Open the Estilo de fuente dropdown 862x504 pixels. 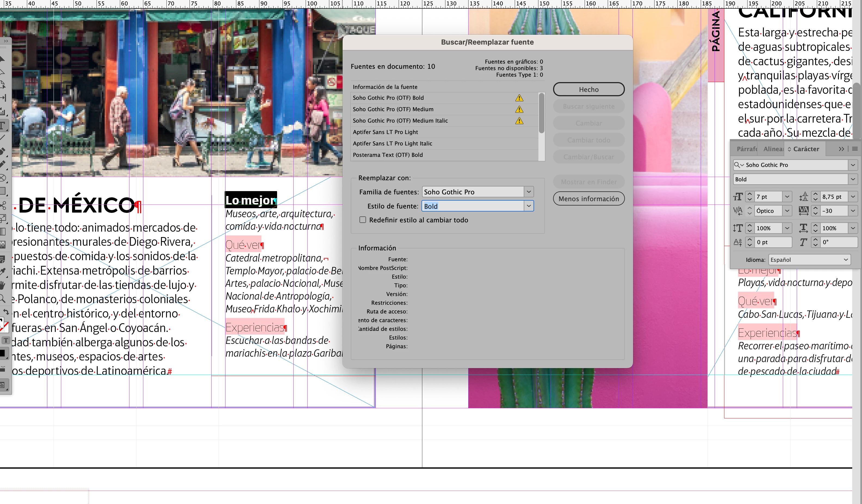529,206
